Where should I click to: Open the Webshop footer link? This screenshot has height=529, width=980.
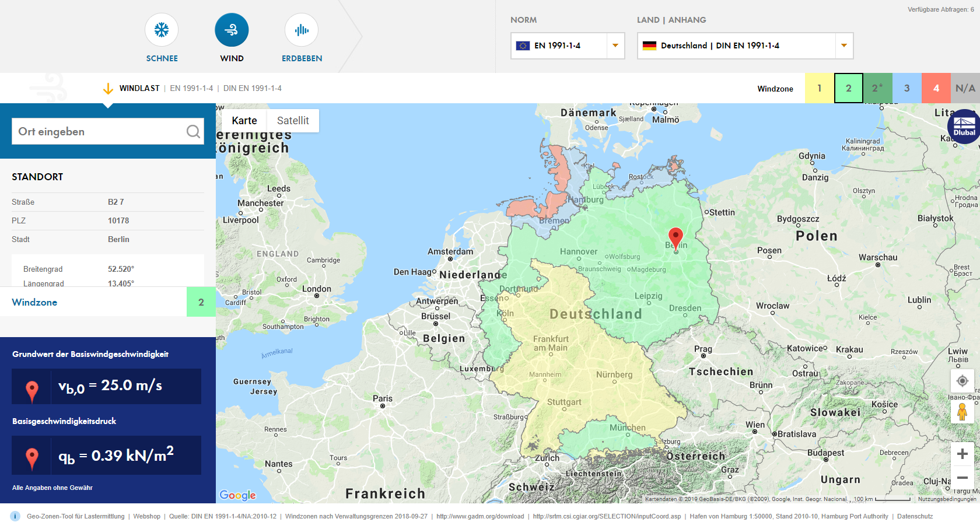(146, 516)
